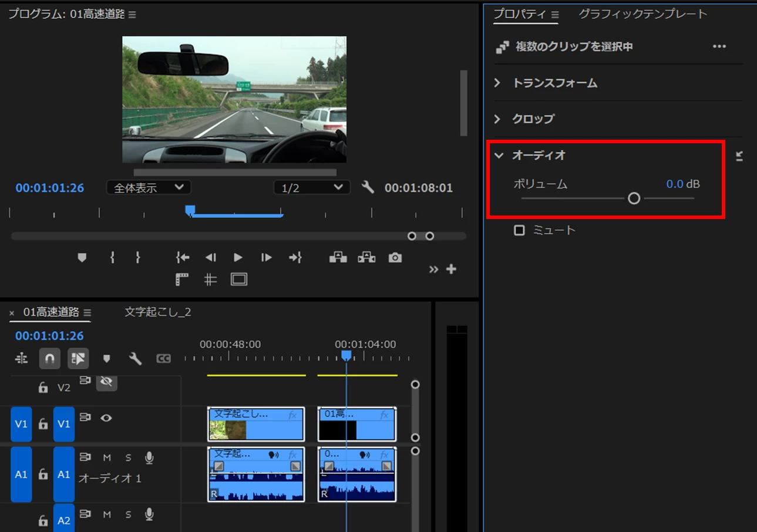The width and height of the screenshot is (757, 532).
Task: Open timeline display settings wrench
Action: click(135, 358)
